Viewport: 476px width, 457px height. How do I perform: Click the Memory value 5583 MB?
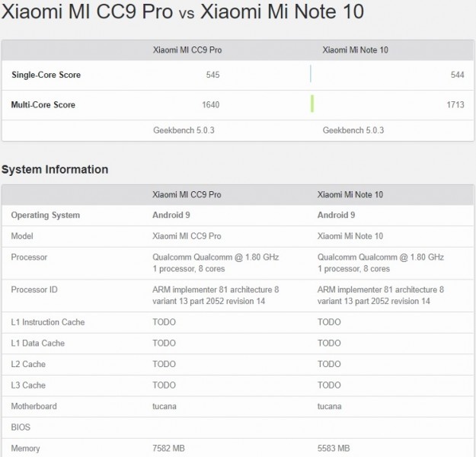coord(334,448)
